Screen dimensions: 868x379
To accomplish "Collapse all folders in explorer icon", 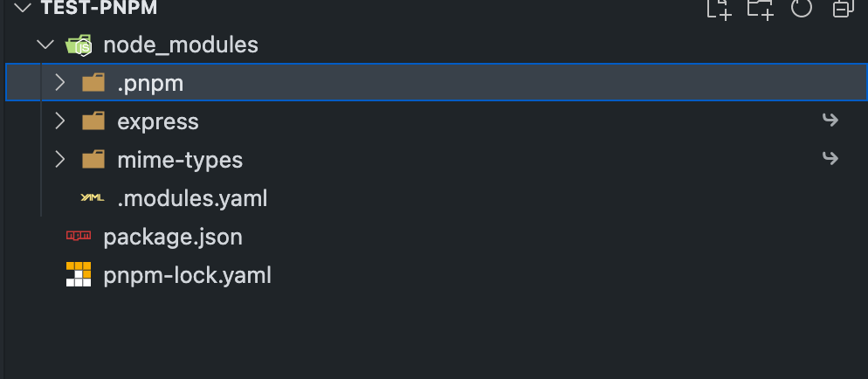I will [843, 8].
